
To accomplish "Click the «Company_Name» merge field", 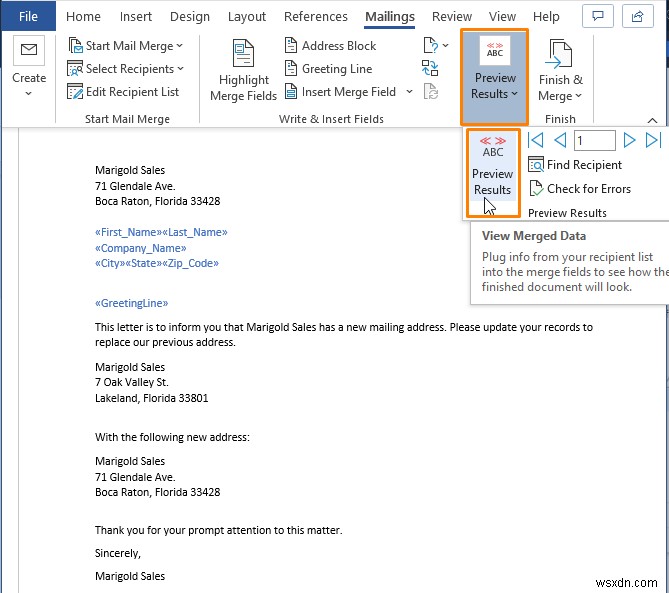I will click(140, 248).
